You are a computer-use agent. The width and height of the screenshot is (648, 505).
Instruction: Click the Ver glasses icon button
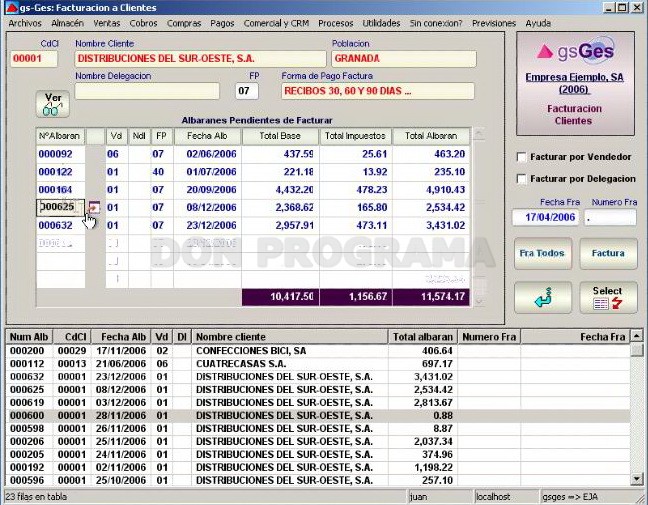(x=52, y=104)
